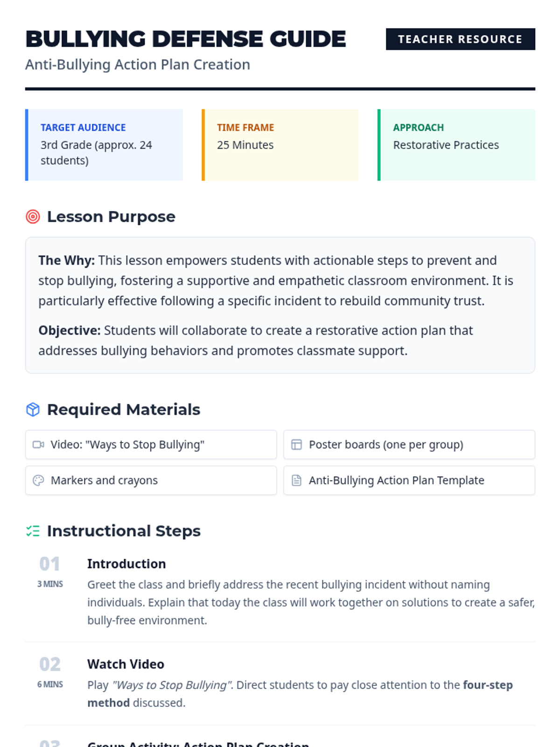The height and width of the screenshot is (747, 560).
Task: Click step number 02 marker
Action: click(50, 664)
